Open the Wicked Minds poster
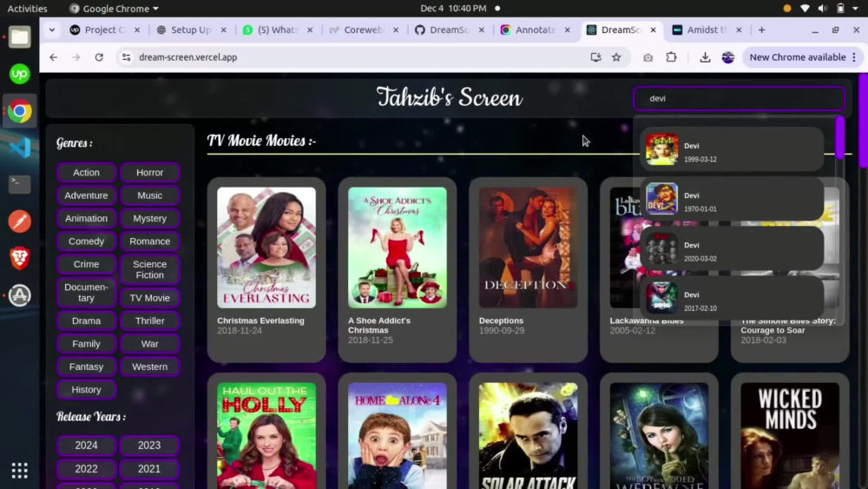The width and height of the screenshot is (868, 489). (790, 436)
